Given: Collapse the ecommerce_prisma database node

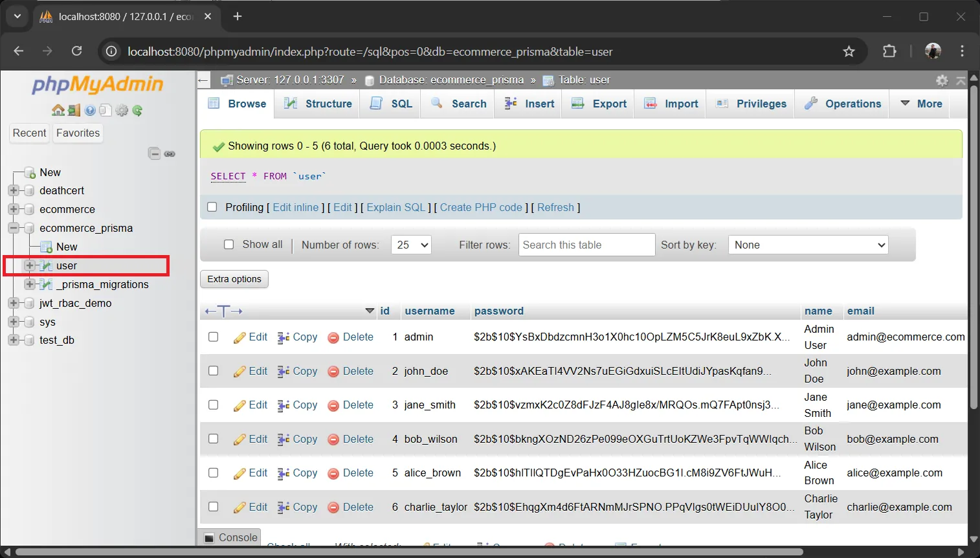Looking at the screenshot, I should [x=13, y=228].
